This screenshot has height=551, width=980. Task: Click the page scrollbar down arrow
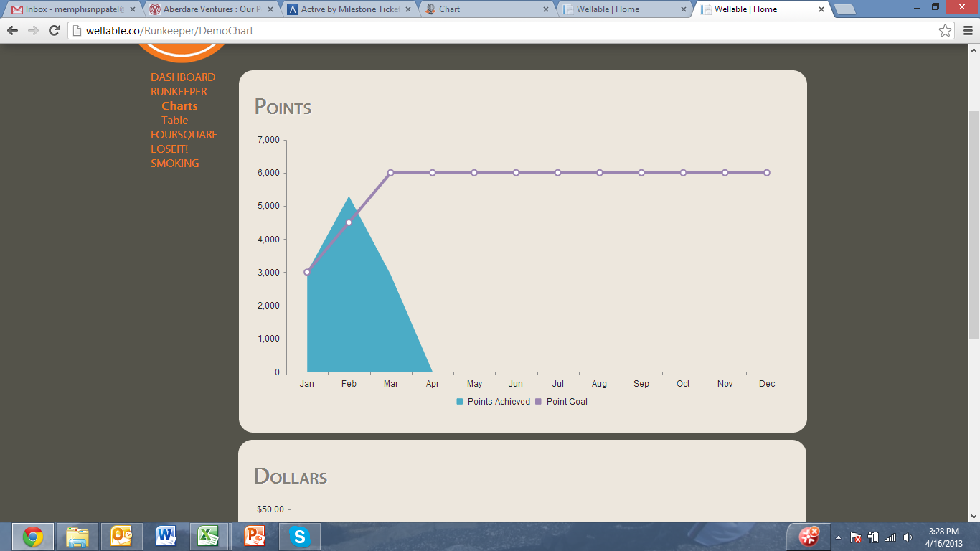974,516
